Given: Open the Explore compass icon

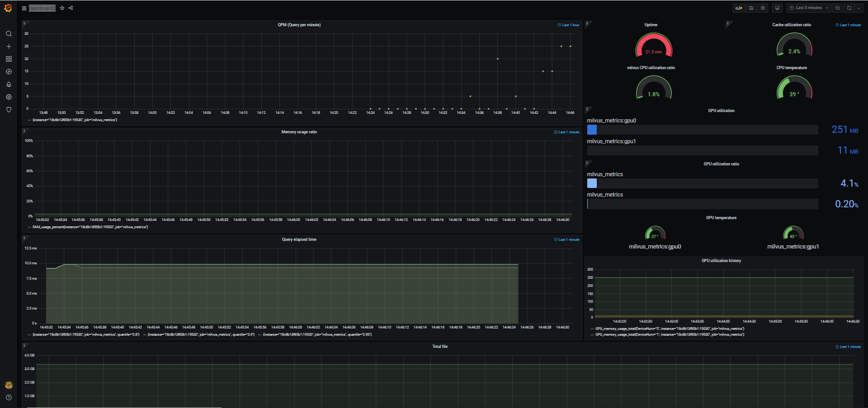Looking at the screenshot, I should coord(9,72).
